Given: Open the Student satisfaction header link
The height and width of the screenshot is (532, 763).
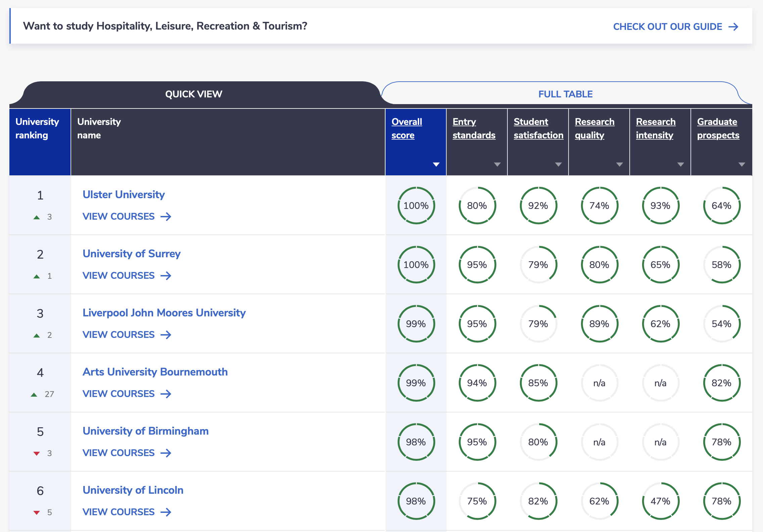Looking at the screenshot, I should [538, 129].
